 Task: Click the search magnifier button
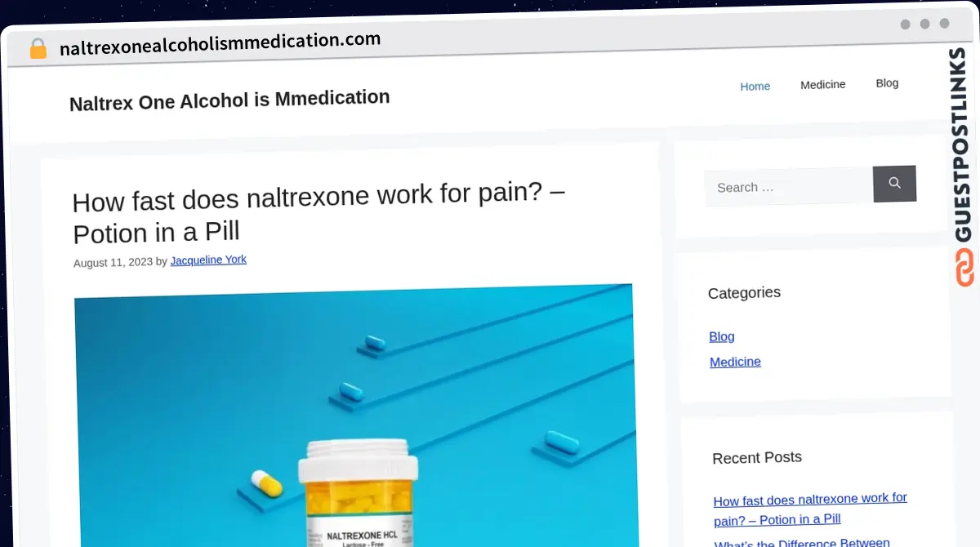pos(894,184)
